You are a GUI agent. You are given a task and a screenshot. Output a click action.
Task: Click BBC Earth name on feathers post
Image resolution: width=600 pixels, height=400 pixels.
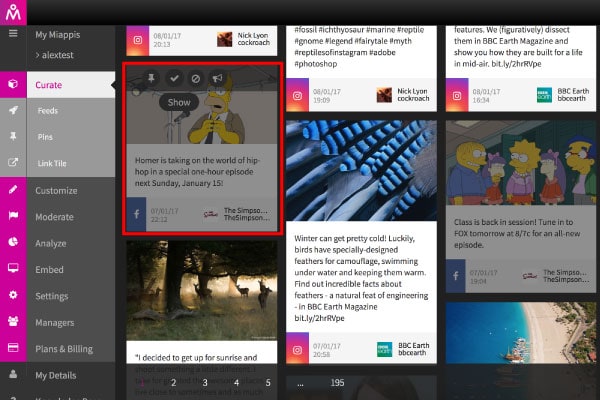click(414, 345)
